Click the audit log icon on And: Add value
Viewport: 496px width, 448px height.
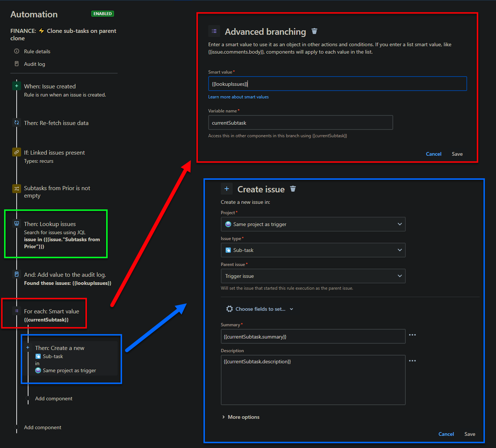click(16, 274)
